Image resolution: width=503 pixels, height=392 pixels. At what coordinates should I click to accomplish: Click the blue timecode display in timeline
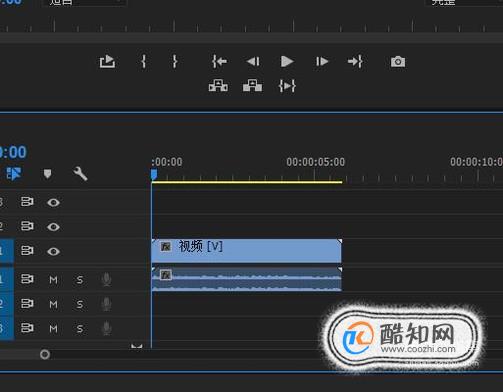pyautogui.click(x=13, y=152)
